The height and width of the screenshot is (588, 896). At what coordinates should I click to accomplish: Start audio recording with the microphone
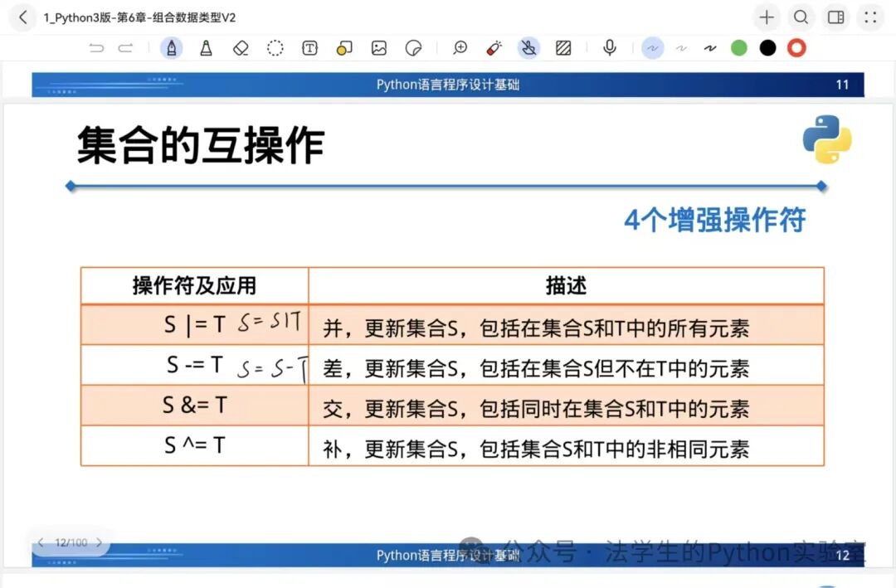[610, 48]
